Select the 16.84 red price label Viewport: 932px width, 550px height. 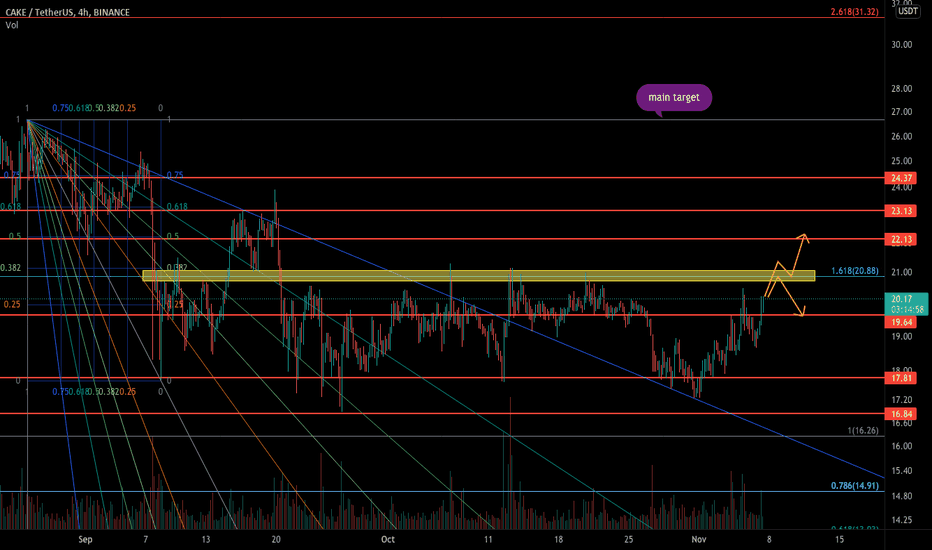(x=901, y=414)
